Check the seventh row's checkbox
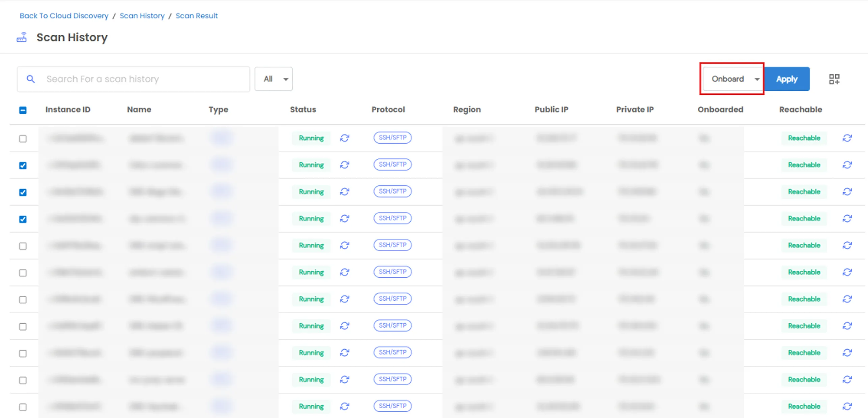This screenshot has height=418, width=868. pos(23,300)
